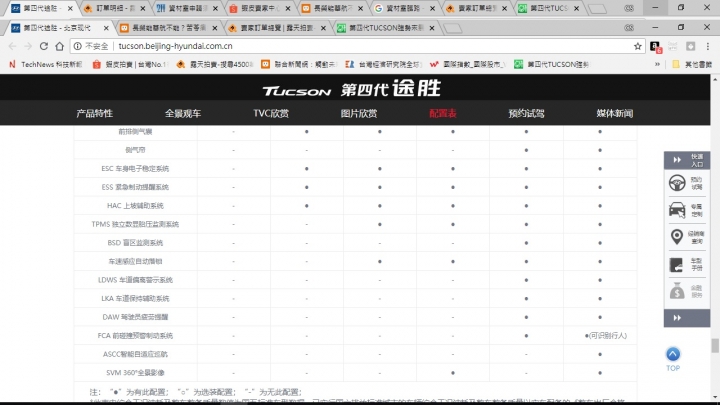Show hidden bookmarks with the » chevron
The image size is (720, 405).
pos(657,64)
